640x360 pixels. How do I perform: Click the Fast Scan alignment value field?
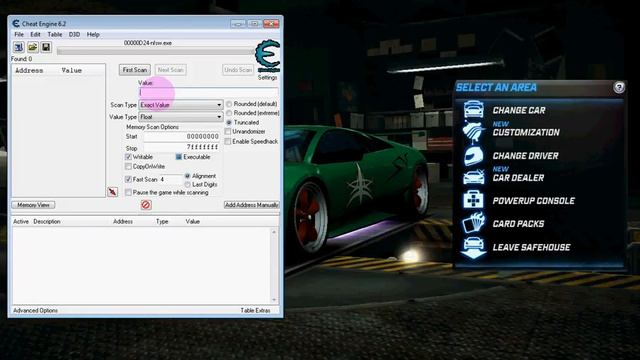tap(171, 179)
